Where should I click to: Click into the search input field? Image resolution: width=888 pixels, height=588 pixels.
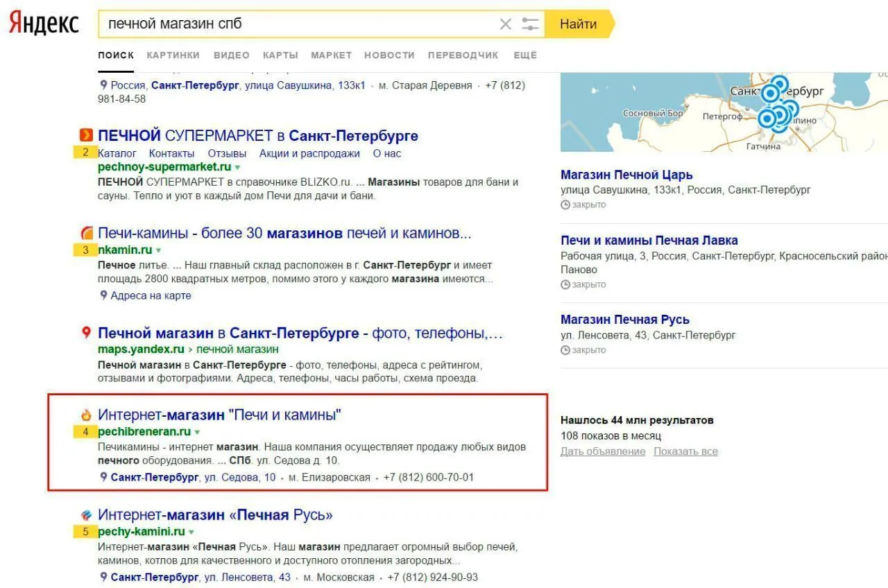coord(298,24)
